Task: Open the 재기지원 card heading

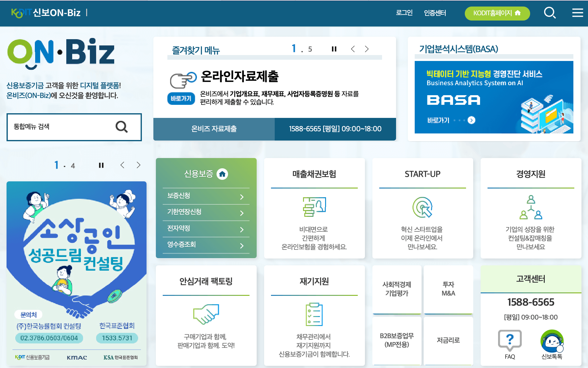Action: tap(314, 281)
